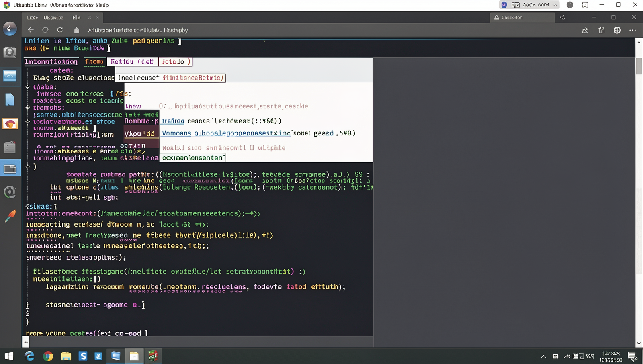Open the gray folder icon in sidebar

[x=10, y=147]
